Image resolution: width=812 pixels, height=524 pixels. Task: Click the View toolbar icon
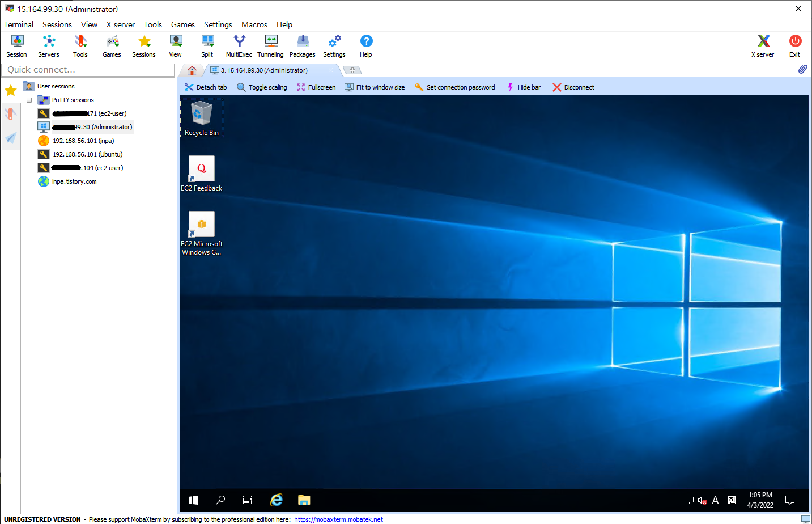pyautogui.click(x=176, y=46)
